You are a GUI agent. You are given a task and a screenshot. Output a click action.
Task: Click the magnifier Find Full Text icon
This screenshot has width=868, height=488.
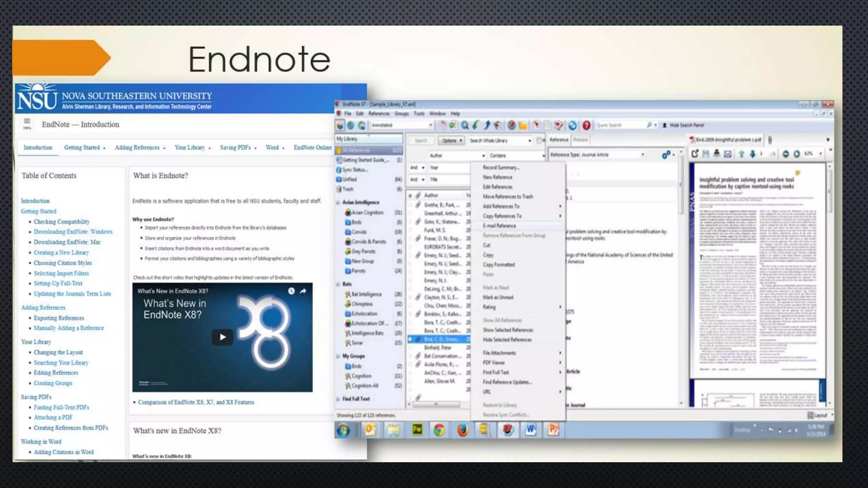pyautogui.click(x=465, y=125)
